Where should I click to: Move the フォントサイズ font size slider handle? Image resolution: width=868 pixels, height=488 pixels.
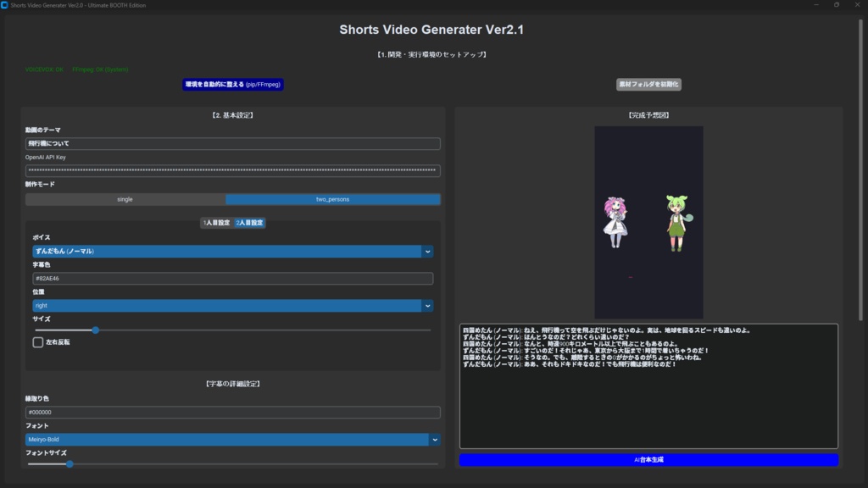click(70, 463)
